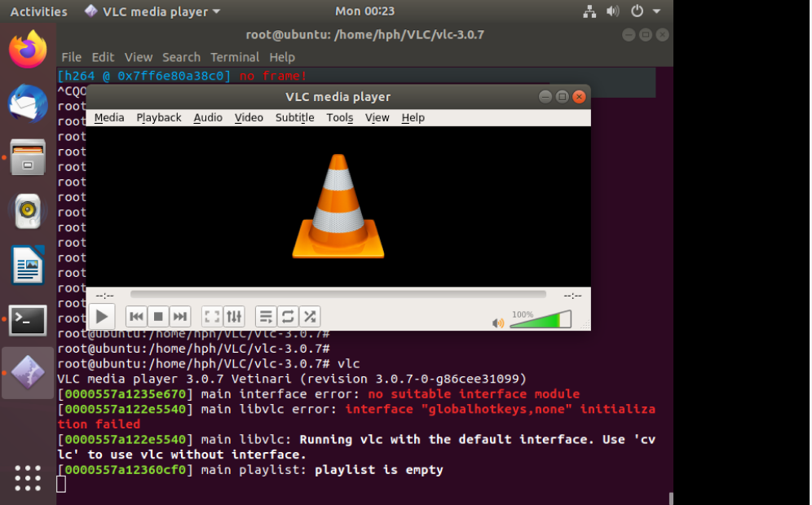
Task: Switch to Terminal via dock icon
Action: point(28,319)
